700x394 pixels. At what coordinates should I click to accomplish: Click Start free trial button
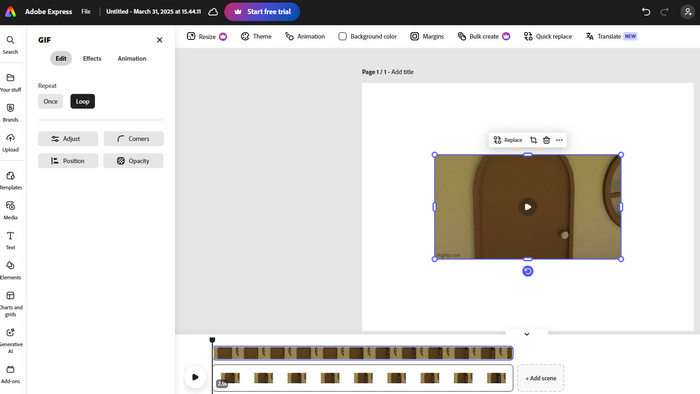click(x=262, y=12)
